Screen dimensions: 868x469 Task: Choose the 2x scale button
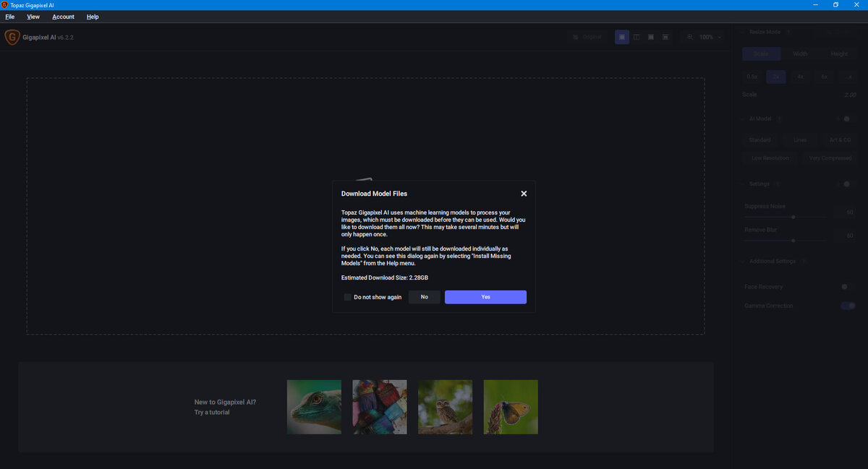pos(776,77)
